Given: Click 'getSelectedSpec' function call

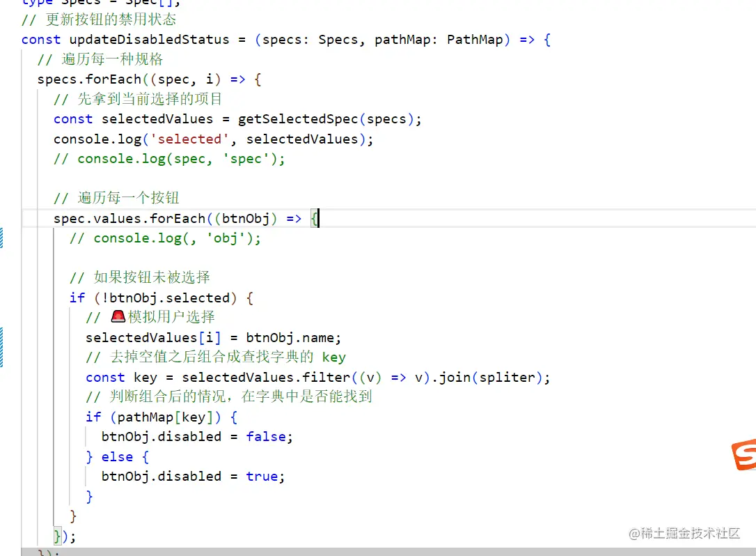Looking at the screenshot, I should point(298,119).
